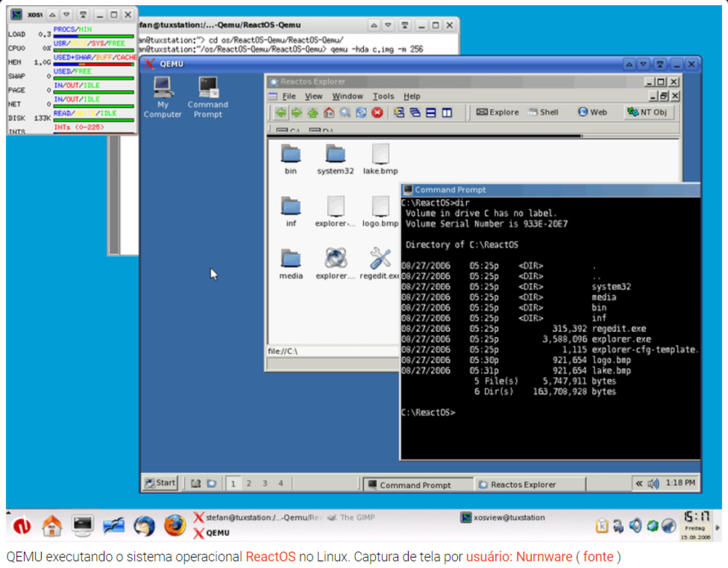The height and width of the screenshot is (568, 728).
Task: Click the ReactOS Start button
Action: click(x=160, y=483)
